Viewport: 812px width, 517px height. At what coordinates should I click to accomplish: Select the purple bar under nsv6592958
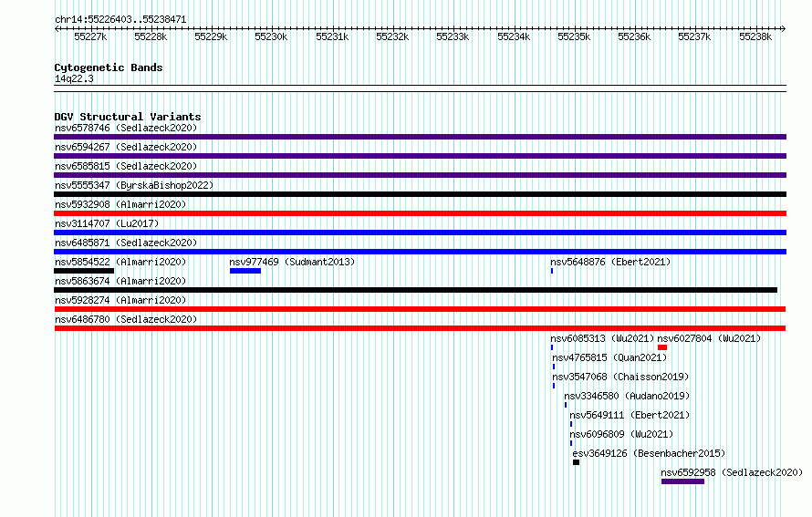pyautogui.click(x=682, y=481)
